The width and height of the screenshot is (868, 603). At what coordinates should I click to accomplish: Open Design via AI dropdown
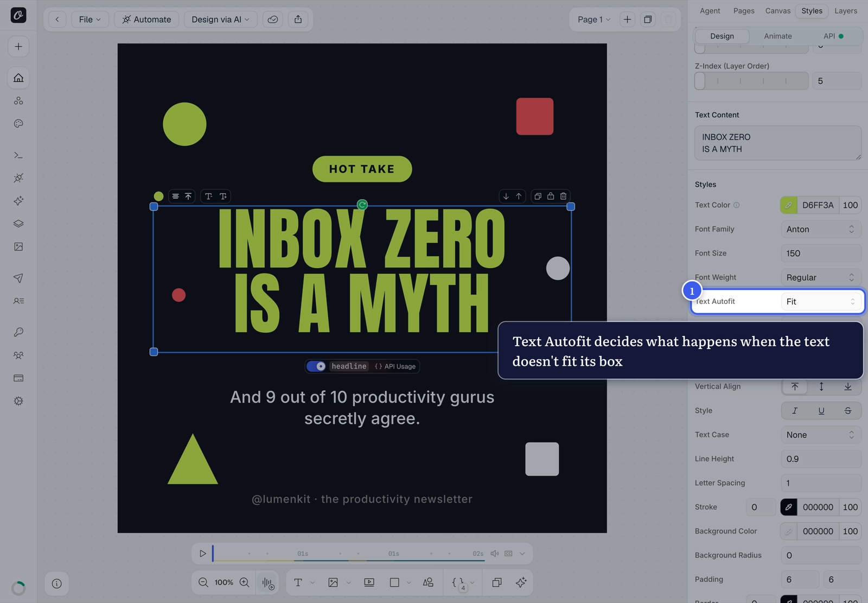[220, 20]
